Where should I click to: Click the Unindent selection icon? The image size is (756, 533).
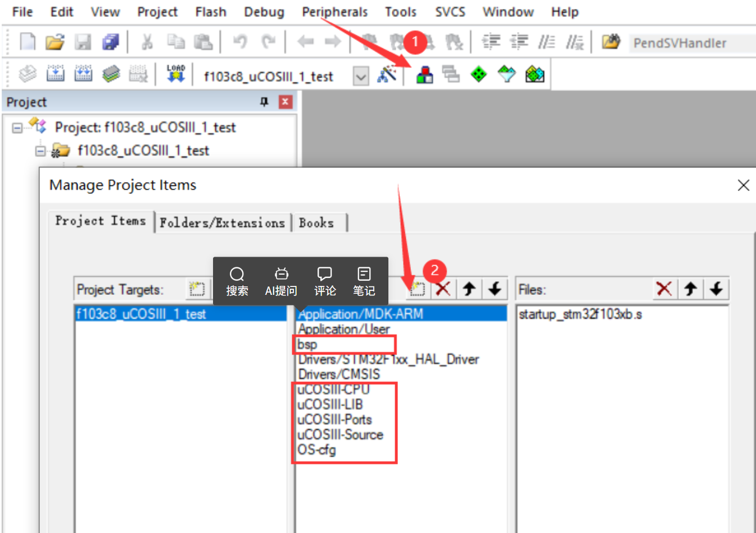[x=519, y=42]
